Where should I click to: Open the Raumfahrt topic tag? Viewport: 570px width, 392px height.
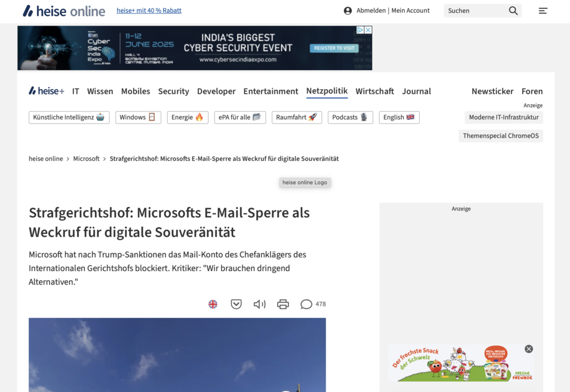[297, 117]
